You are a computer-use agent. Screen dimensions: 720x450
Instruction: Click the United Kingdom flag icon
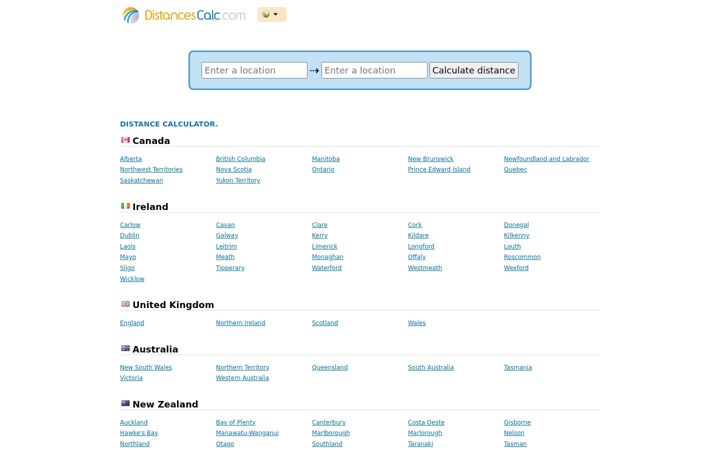click(125, 304)
